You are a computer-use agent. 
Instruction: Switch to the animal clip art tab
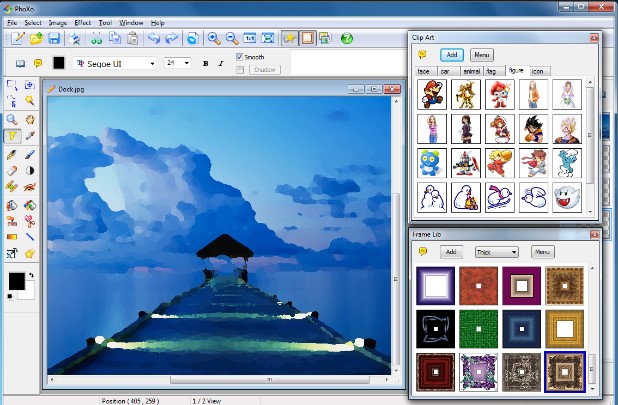coord(470,71)
